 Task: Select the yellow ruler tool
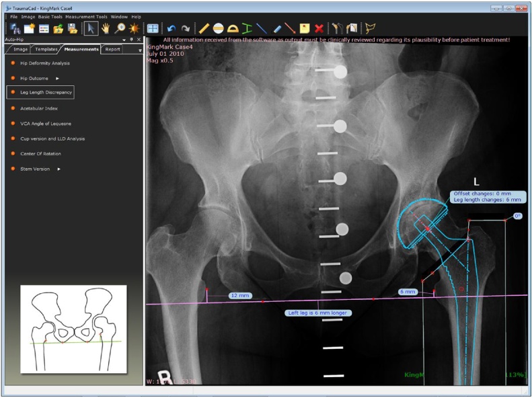(204, 29)
